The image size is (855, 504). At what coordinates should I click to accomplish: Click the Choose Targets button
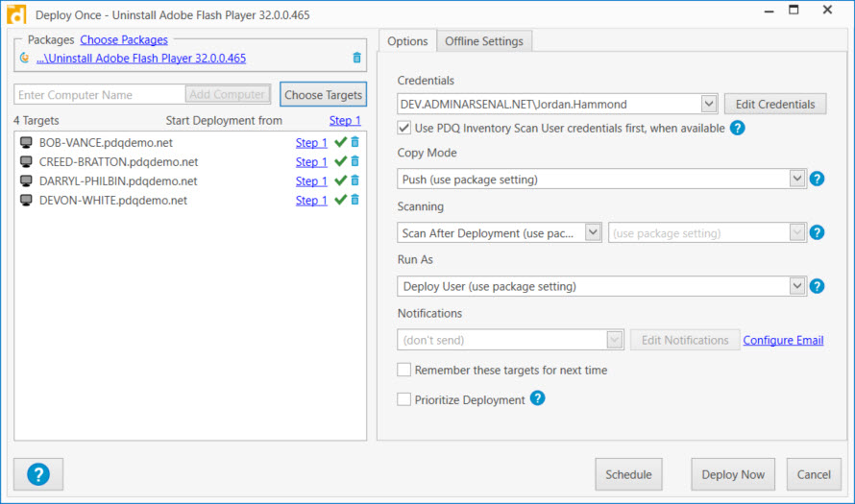tap(324, 94)
